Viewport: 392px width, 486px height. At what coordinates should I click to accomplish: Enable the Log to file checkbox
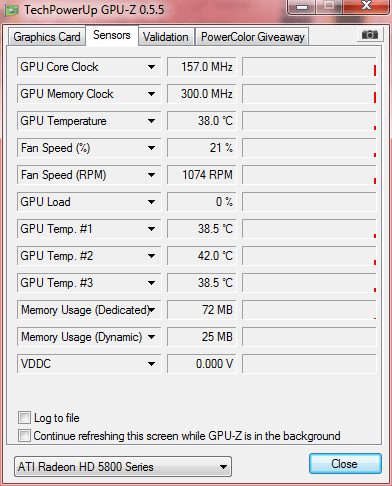pos(24,417)
